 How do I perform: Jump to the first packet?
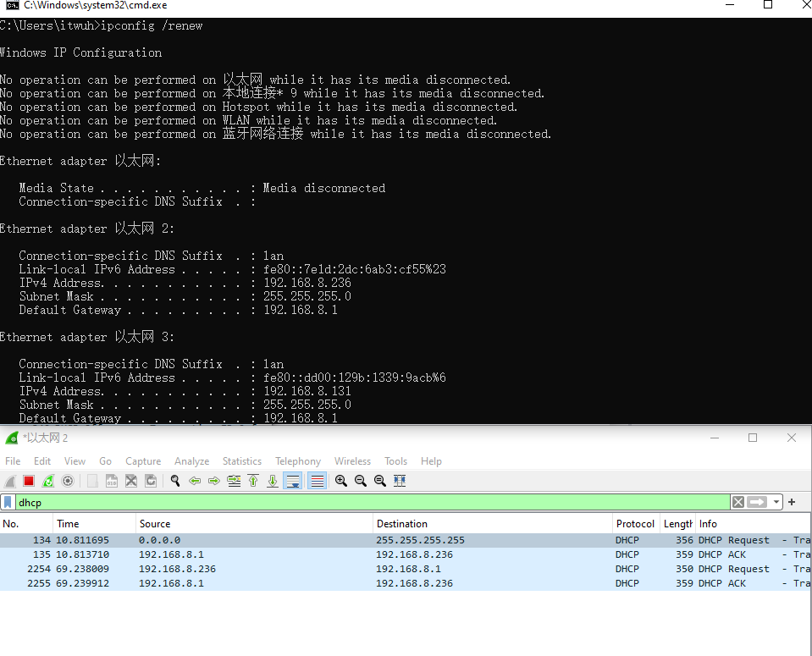[253, 481]
